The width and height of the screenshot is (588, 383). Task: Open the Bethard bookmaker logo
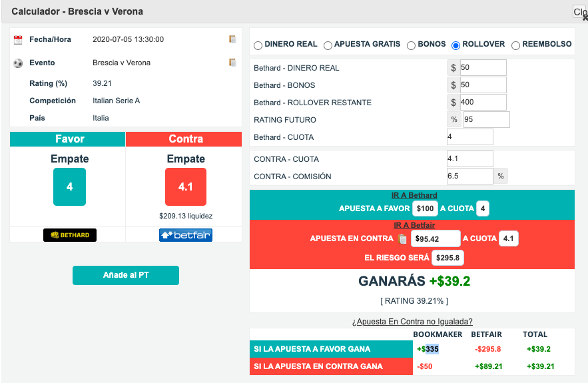click(70, 235)
